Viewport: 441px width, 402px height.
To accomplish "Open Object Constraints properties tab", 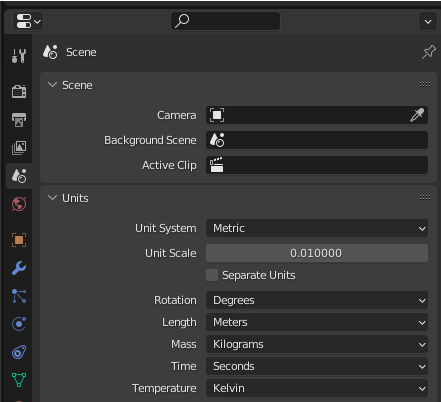I will [19, 352].
